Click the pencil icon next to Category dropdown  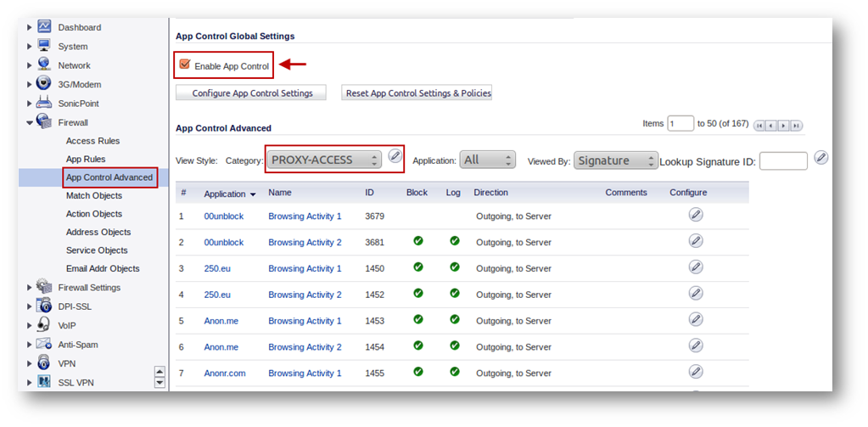395,156
